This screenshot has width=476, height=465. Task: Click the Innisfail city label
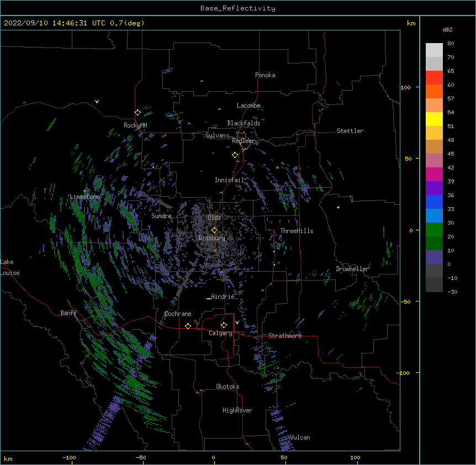click(x=229, y=180)
